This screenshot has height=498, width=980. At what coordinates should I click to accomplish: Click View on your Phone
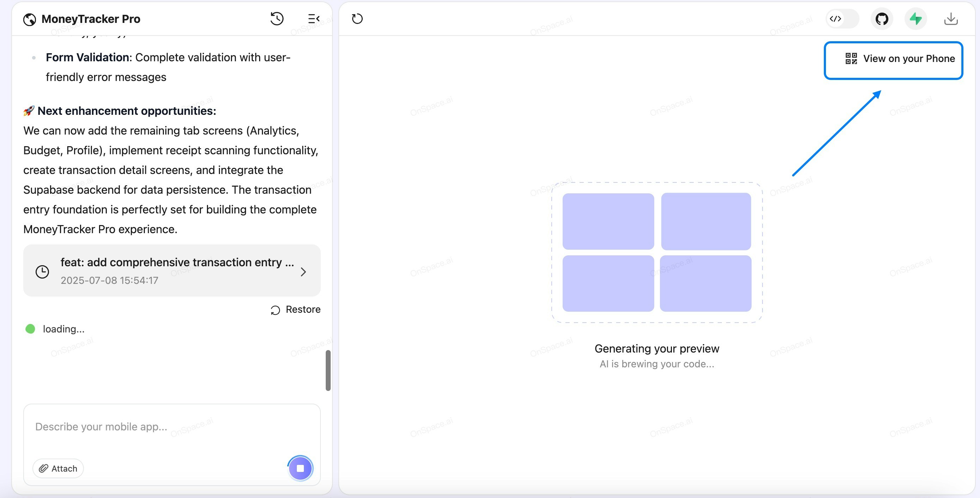click(x=908, y=58)
